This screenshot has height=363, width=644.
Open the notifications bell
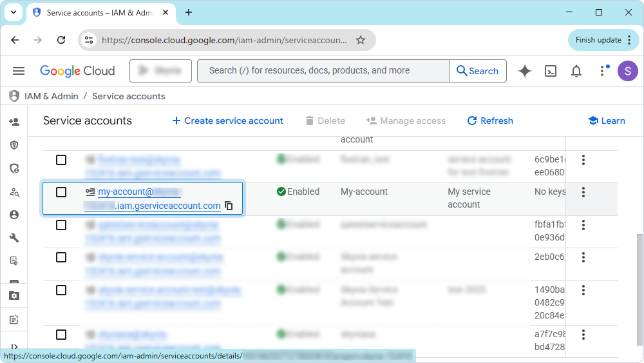tap(576, 71)
